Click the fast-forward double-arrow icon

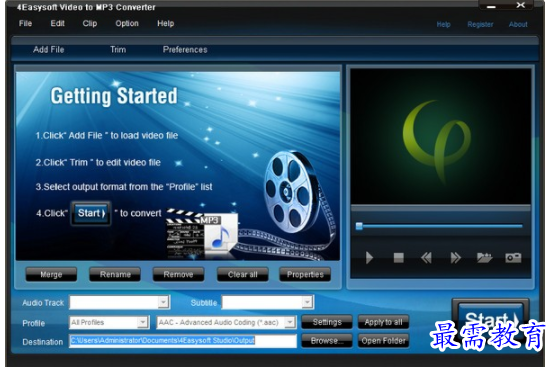coord(455,258)
